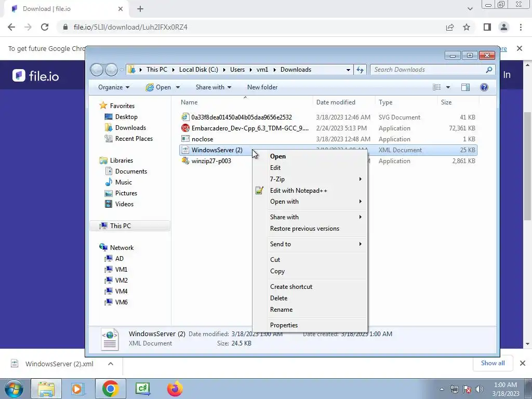Toggle the preview pane icon
Image resolution: width=532 pixels, height=399 pixels.
[465, 87]
